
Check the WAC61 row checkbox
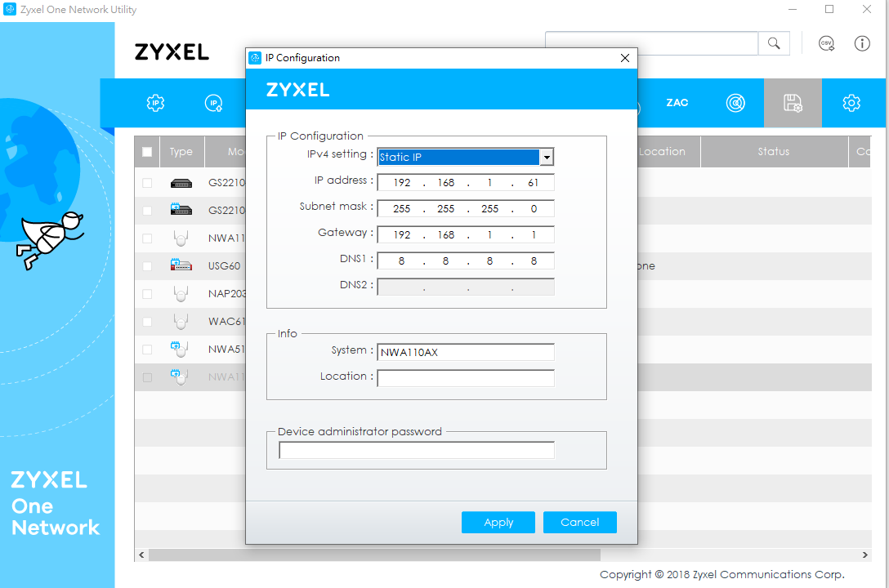pyautogui.click(x=147, y=322)
